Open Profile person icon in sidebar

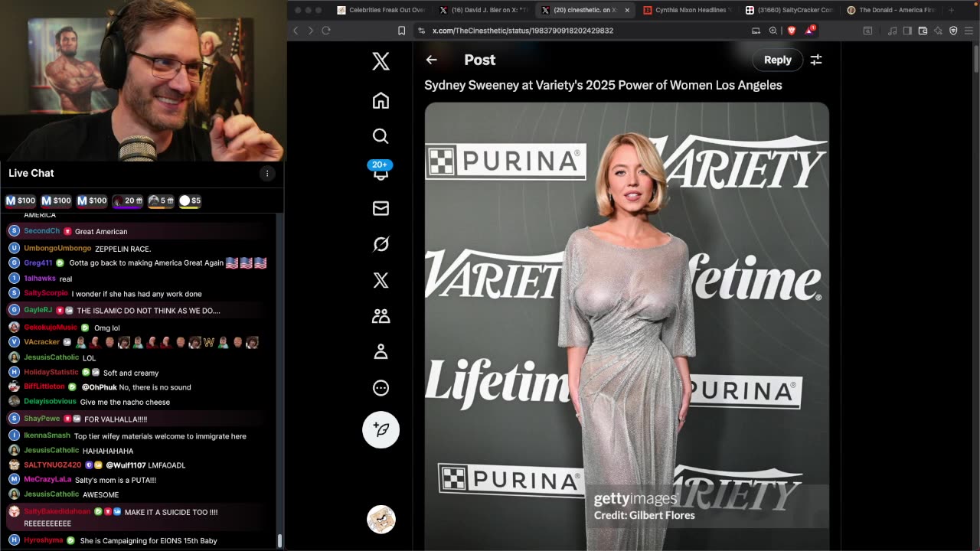click(381, 352)
